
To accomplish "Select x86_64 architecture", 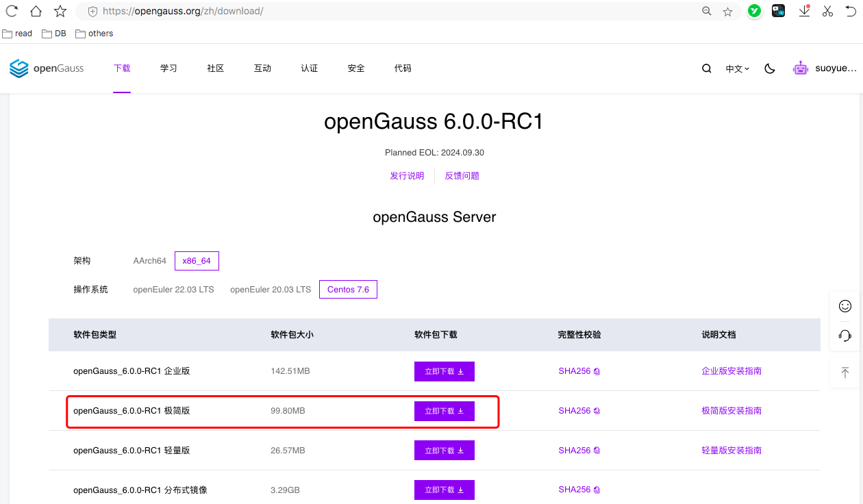I will (197, 261).
